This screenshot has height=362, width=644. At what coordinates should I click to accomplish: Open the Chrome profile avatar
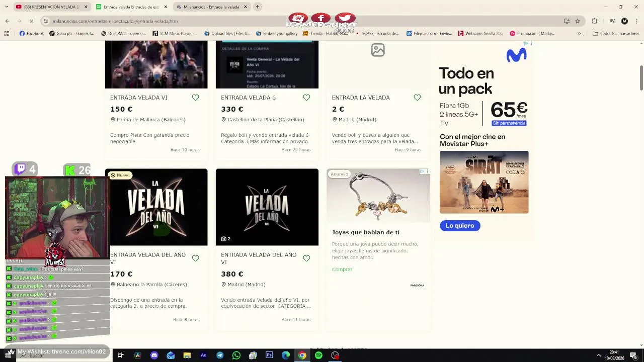coord(624,21)
